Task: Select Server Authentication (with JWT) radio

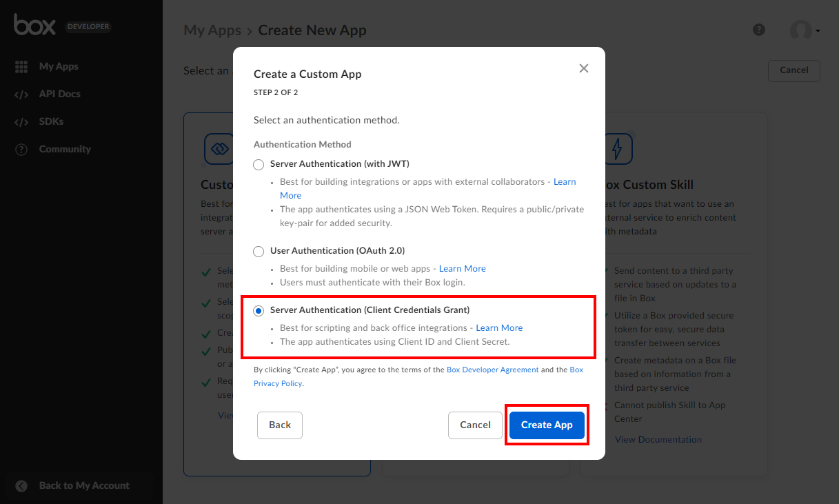Action: (259, 165)
